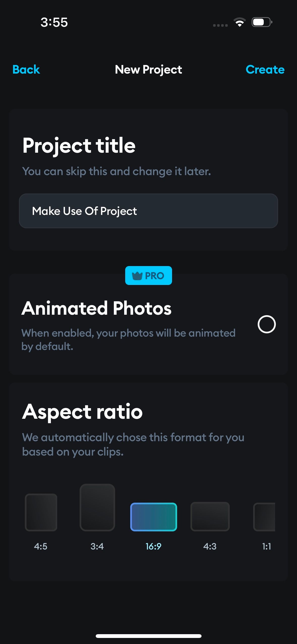Image resolution: width=297 pixels, height=644 pixels.
Task: Tap the clock showing 3:55
Action: click(x=54, y=22)
